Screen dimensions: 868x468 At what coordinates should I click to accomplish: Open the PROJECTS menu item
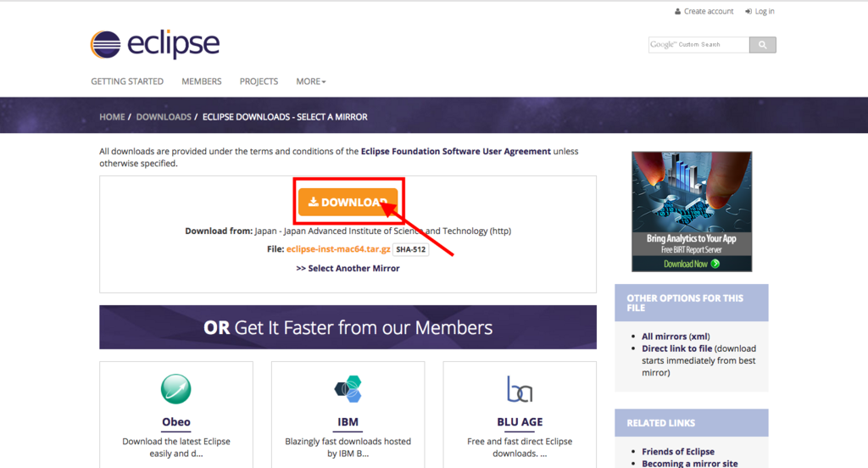[x=259, y=81]
